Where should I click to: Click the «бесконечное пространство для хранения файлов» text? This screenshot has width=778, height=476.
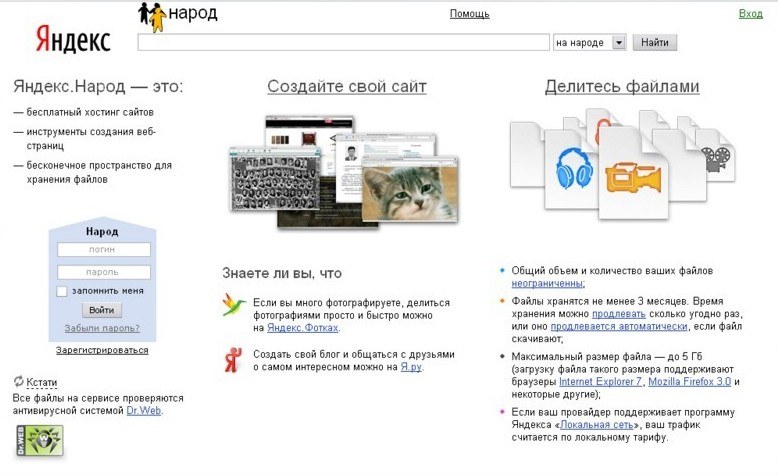pyautogui.click(x=99, y=172)
